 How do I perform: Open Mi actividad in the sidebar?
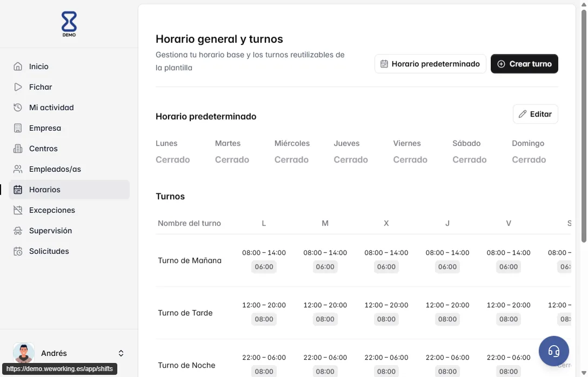[x=69, y=107]
